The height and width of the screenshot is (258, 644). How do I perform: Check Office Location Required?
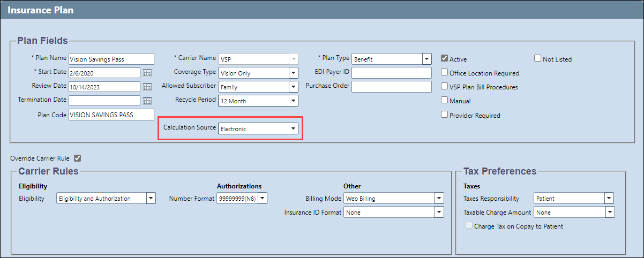pyautogui.click(x=444, y=73)
